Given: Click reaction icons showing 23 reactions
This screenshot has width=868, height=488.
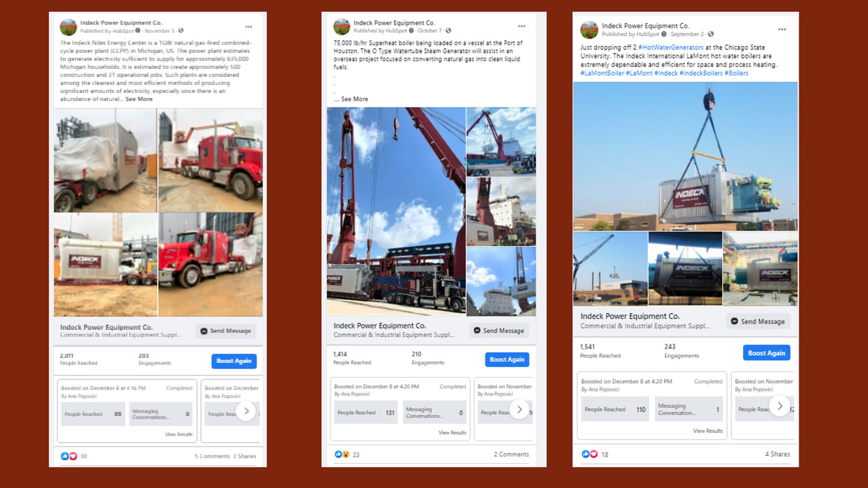Looking at the screenshot, I should tap(342, 454).
